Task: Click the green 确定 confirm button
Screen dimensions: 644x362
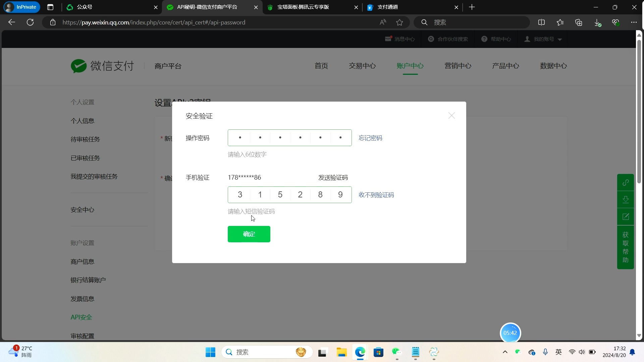Action: point(249,234)
